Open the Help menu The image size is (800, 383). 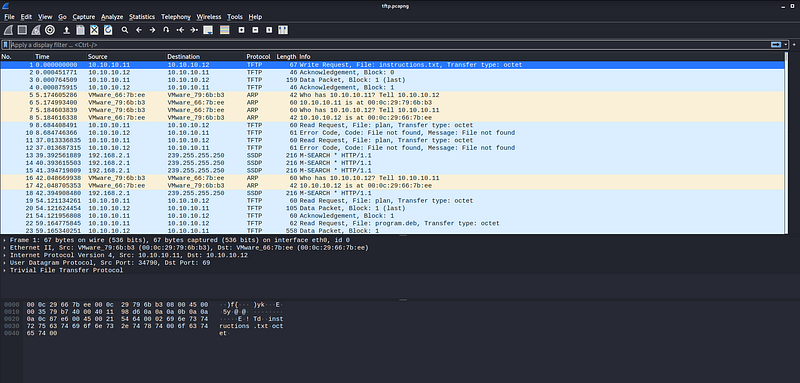coord(255,17)
